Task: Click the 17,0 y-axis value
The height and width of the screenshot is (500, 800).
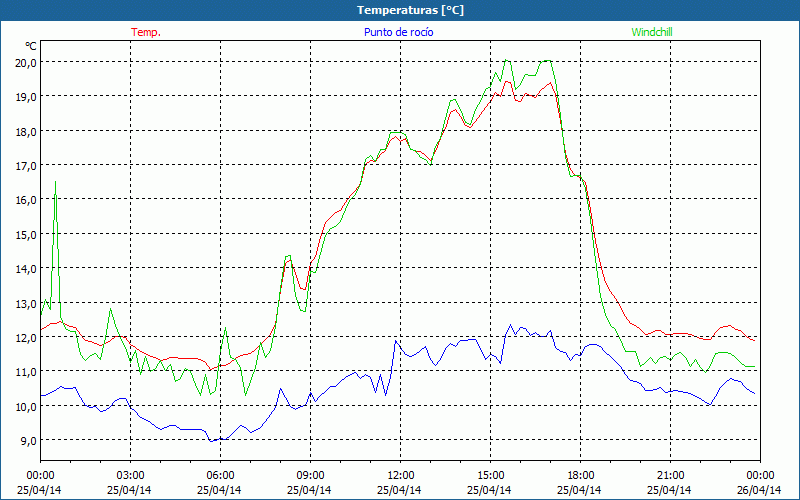Action: (x=26, y=166)
